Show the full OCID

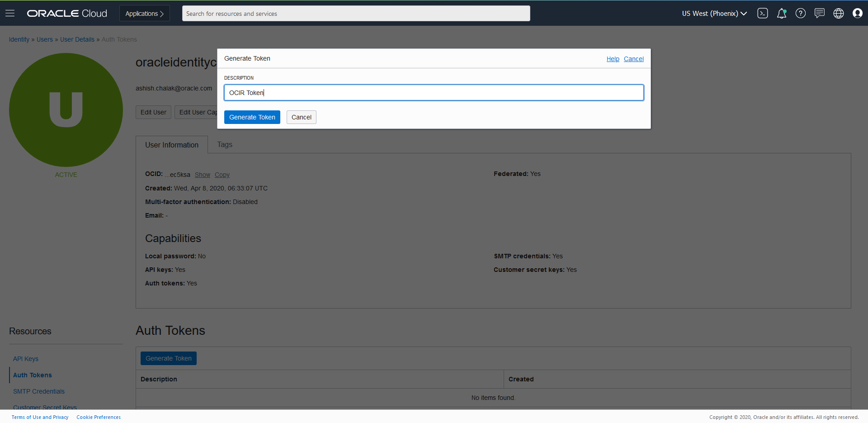(x=203, y=175)
